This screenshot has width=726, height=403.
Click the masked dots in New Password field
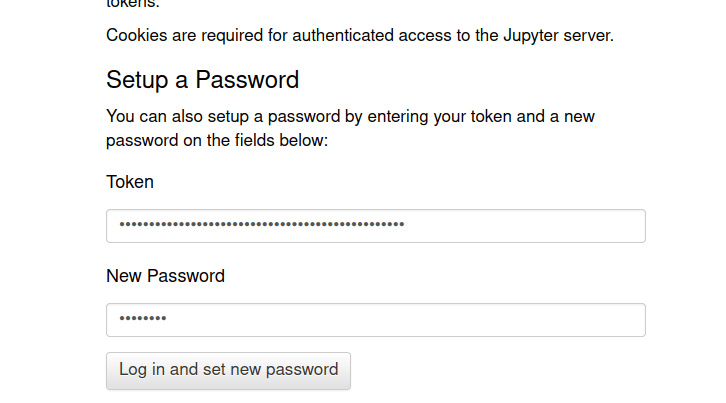142,320
